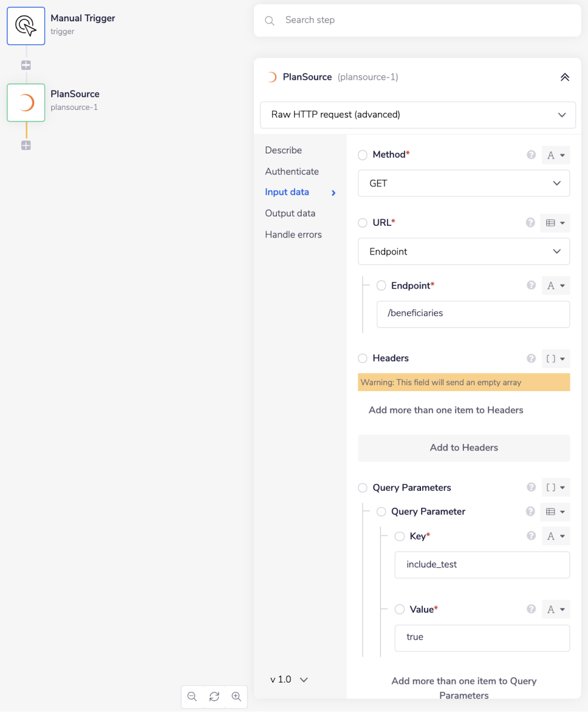Reset the canvas zoom with refresh icon

tap(214, 696)
